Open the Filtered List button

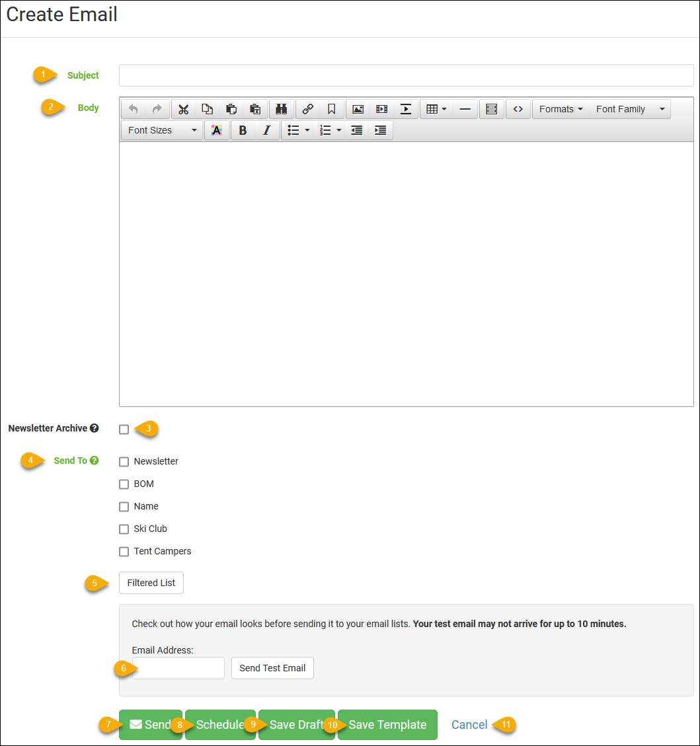pyautogui.click(x=151, y=583)
